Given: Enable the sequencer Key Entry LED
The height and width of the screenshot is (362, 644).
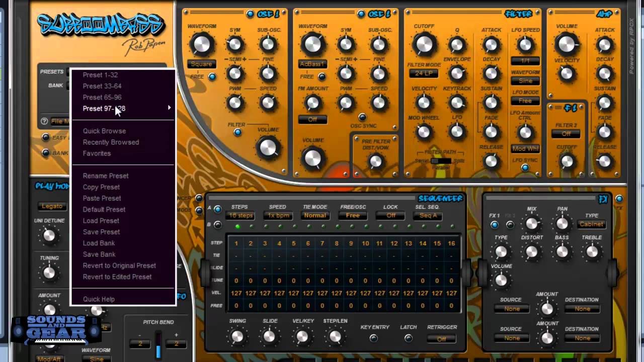Looking at the screenshot, I should tap(373, 338).
